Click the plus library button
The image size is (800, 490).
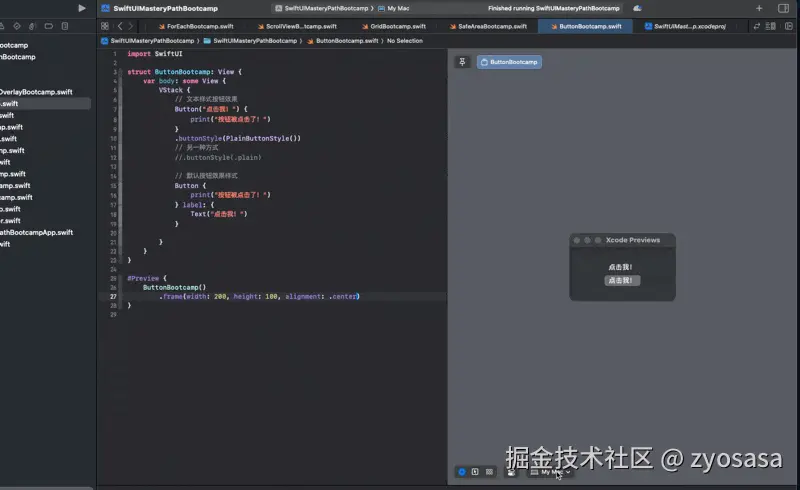(759, 8)
